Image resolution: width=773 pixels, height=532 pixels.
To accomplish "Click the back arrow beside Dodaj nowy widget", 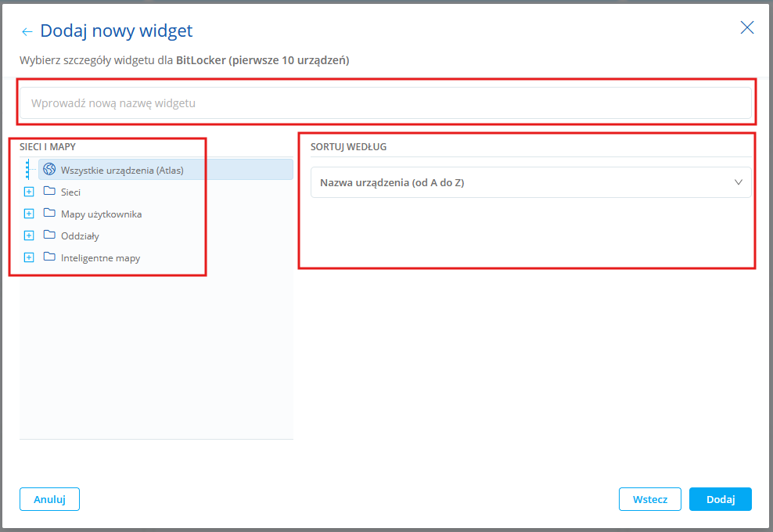I will tap(27, 32).
